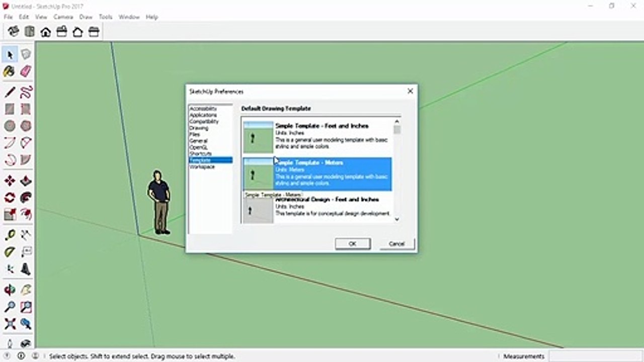This screenshot has height=362, width=644.
Task: Open the Draw menu
Action: 86,17
